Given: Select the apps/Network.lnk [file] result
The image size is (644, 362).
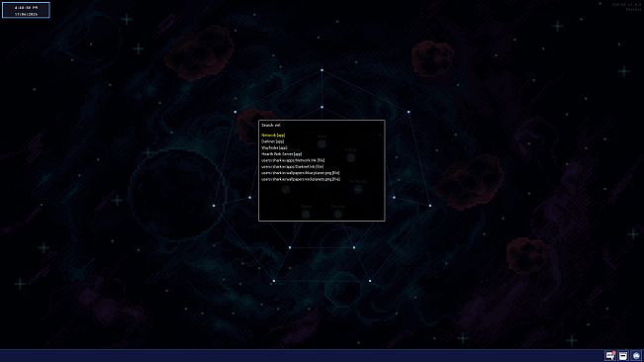Looking at the screenshot, I should click(293, 160).
